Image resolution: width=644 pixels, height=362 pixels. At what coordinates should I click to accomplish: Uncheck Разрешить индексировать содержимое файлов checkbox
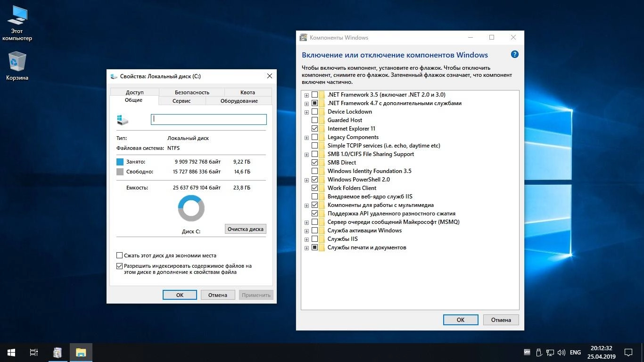pyautogui.click(x=119, y=266)
